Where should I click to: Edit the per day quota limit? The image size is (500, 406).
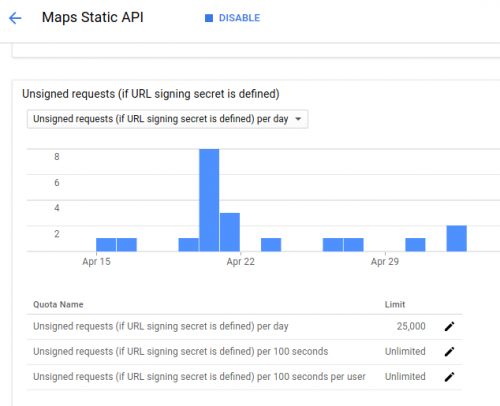click(x=449, y=326)
